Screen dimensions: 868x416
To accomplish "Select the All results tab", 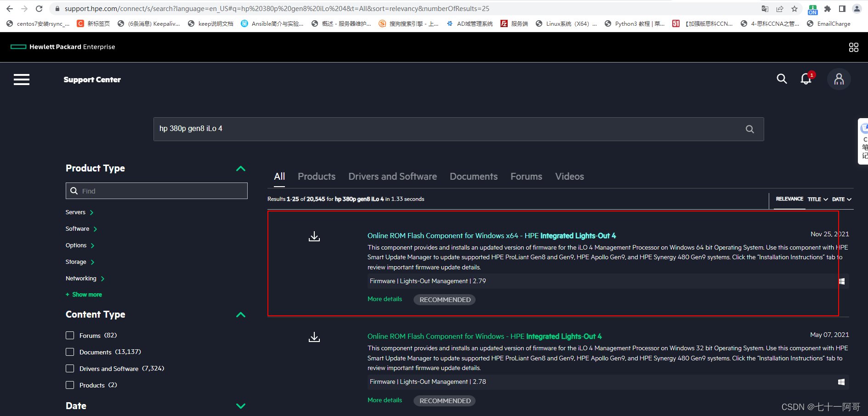I will click(x=279, y=177).
